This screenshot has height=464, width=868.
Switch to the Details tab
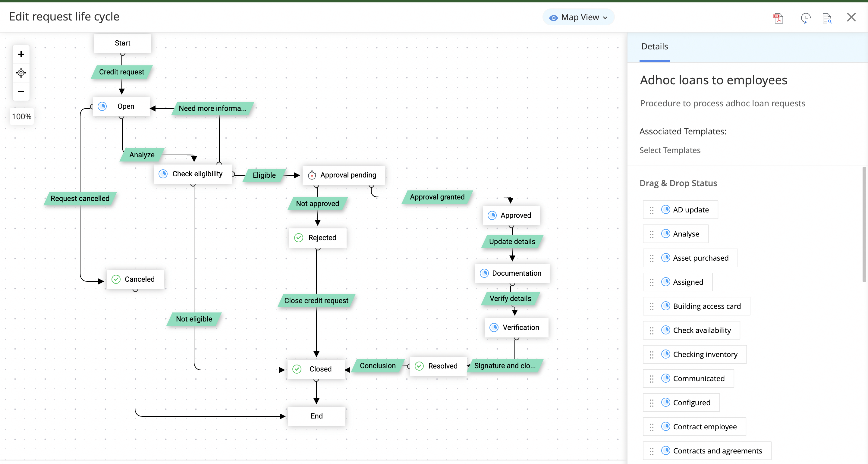(654, 46)
